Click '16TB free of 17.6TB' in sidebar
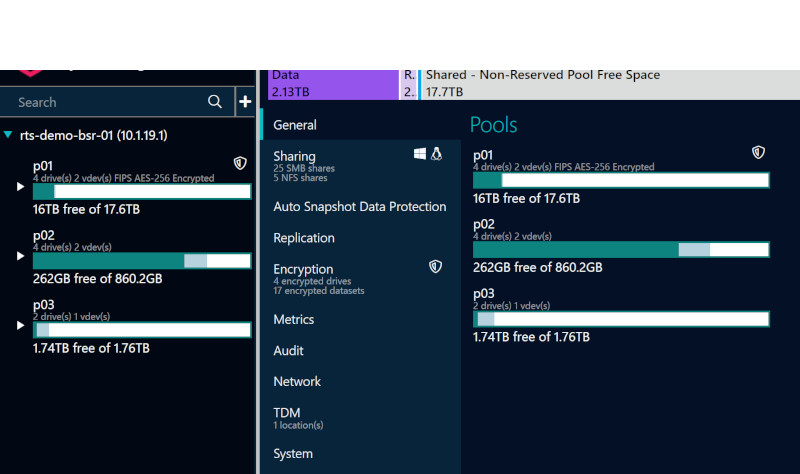The height and width of the screenshot is (474, 800). (x=86, y=209)
